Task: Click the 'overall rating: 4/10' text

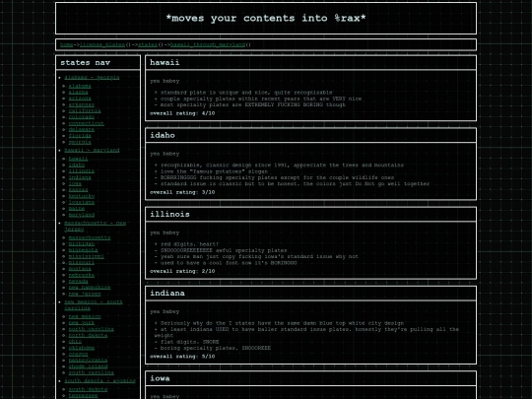Action: [182, 113]
